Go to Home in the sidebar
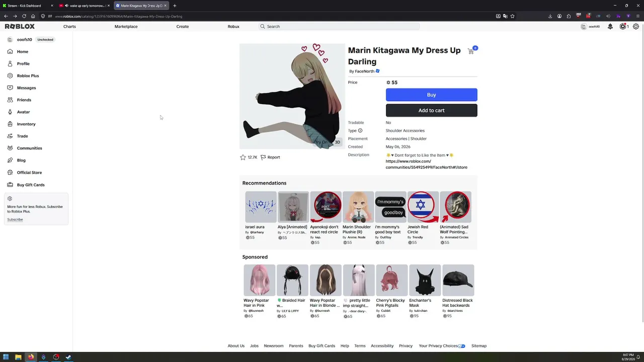The width and height of the screenshot is (644, 362). [x=23, y=52]
